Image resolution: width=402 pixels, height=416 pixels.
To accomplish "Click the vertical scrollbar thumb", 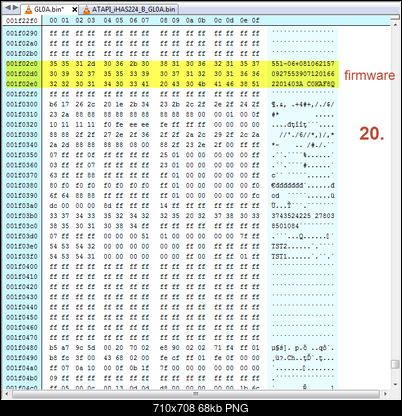I will coord(395,364).
